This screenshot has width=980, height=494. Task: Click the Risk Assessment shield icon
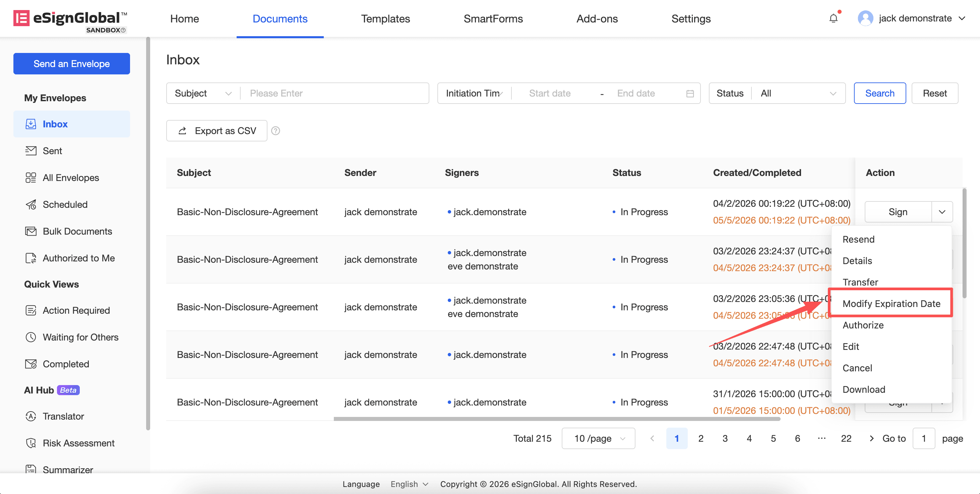tap(31, 443)
